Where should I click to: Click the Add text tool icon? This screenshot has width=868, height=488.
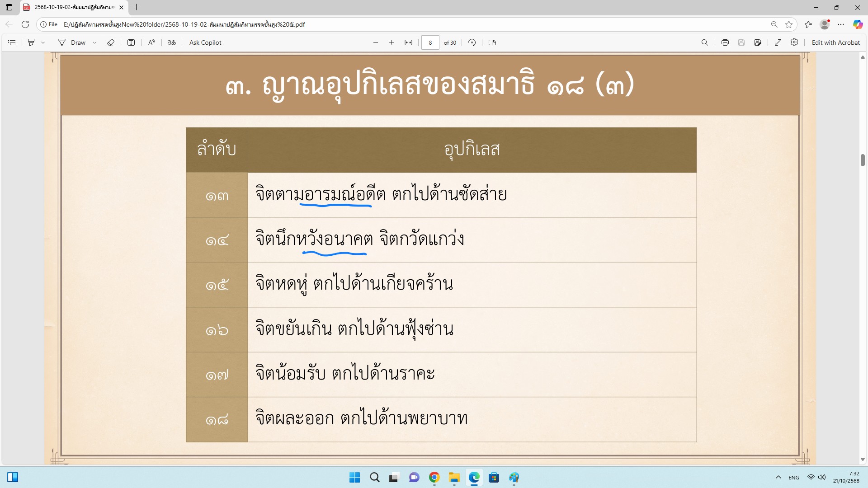tap(131, 42)
